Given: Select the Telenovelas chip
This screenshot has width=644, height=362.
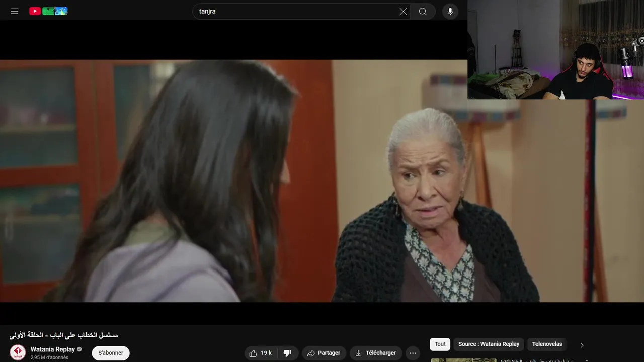Looking at the screenshot, I should [547, 344].
